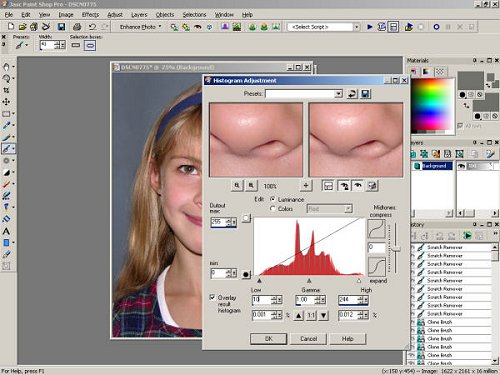This screenshot has height=375, width=500.
Task: Save the Histogram Adjustment preset
Action: coord(365,94)
